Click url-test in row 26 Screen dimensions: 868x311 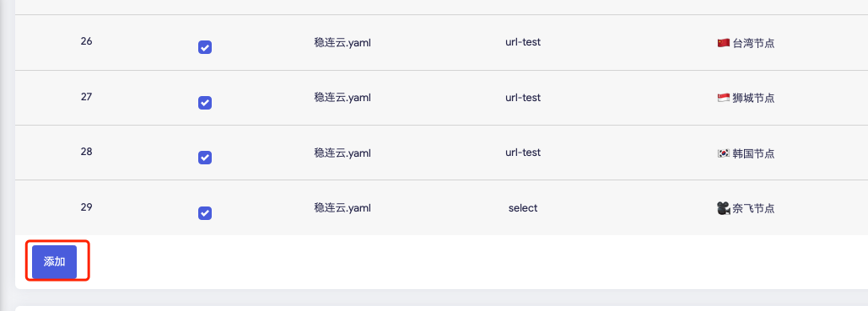click(x=523, y=42)
